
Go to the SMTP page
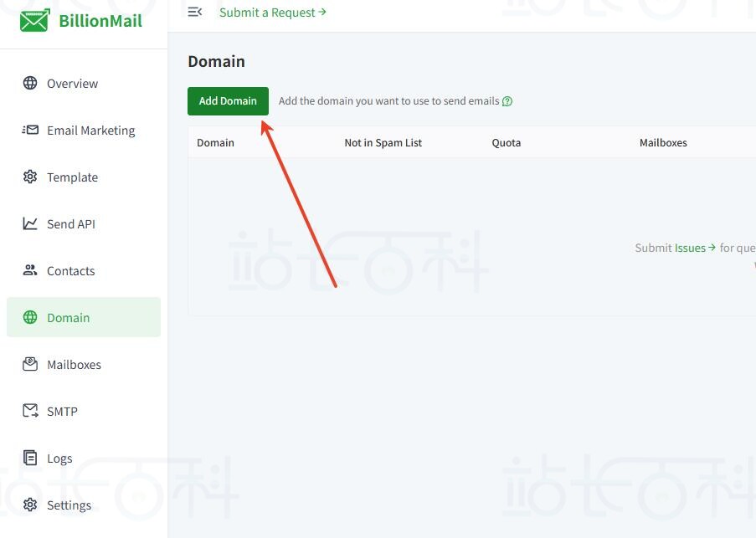(x=84, y=411)
